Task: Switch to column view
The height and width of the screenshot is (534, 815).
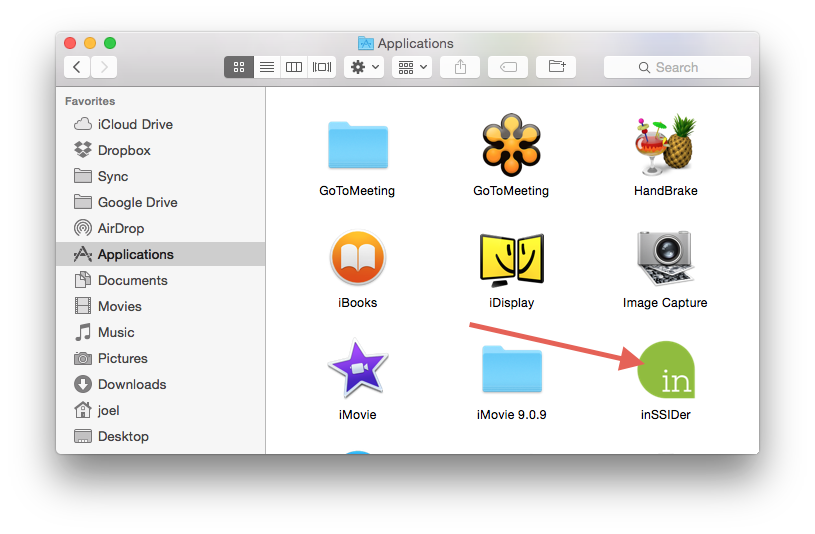Action: tap(294, 67)
